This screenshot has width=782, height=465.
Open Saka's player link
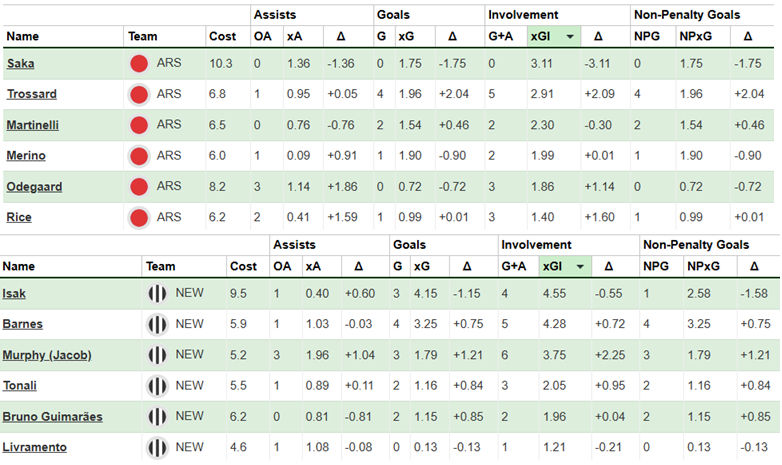point(18,64)
